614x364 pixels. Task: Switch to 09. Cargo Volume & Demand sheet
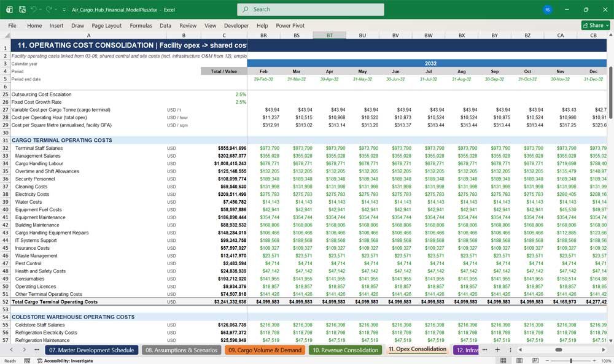[x=265, y=350]
